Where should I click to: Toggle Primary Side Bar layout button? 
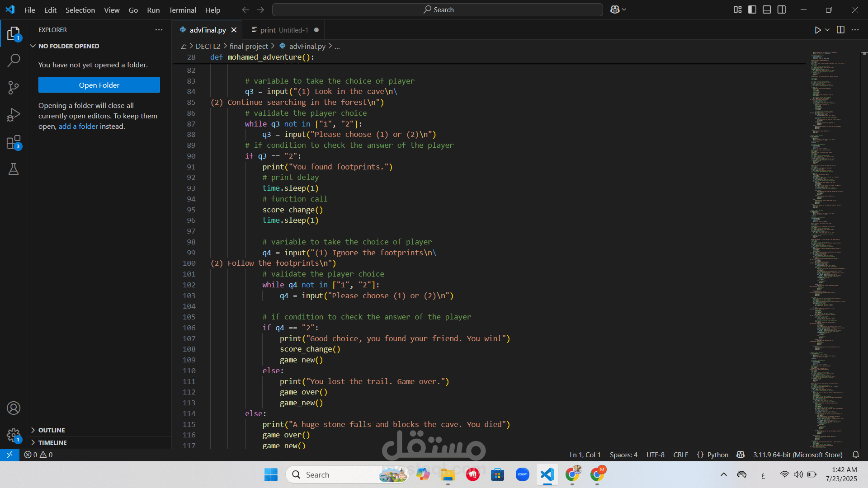point(752,9)
